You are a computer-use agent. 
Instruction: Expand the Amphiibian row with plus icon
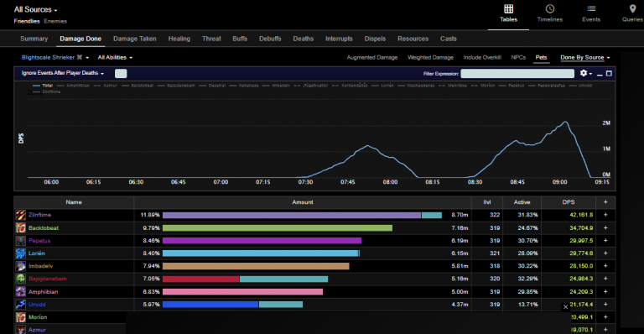605,292
